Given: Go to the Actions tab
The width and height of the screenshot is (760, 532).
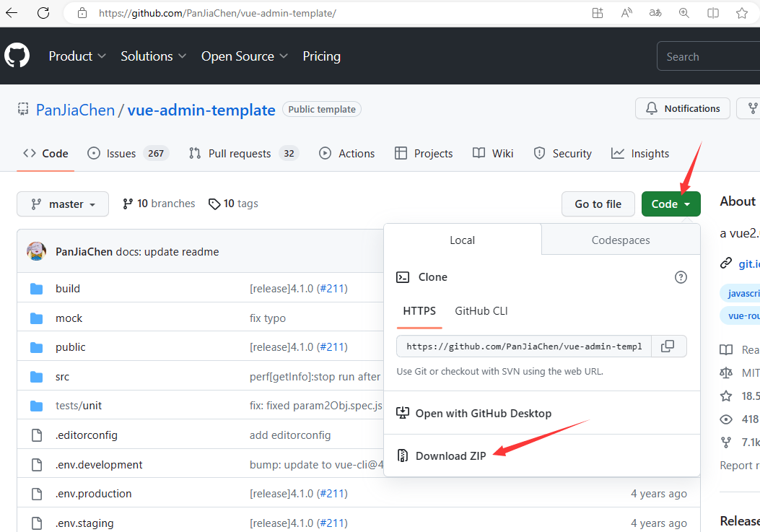Looking at the screenshot, I should [x=346, y=153].
